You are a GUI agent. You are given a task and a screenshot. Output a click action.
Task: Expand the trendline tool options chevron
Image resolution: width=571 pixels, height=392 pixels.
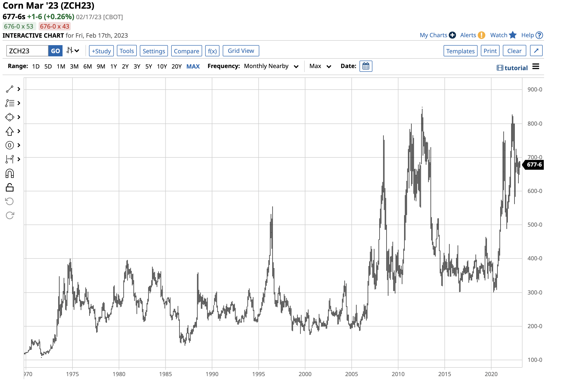tap(19, 89)
